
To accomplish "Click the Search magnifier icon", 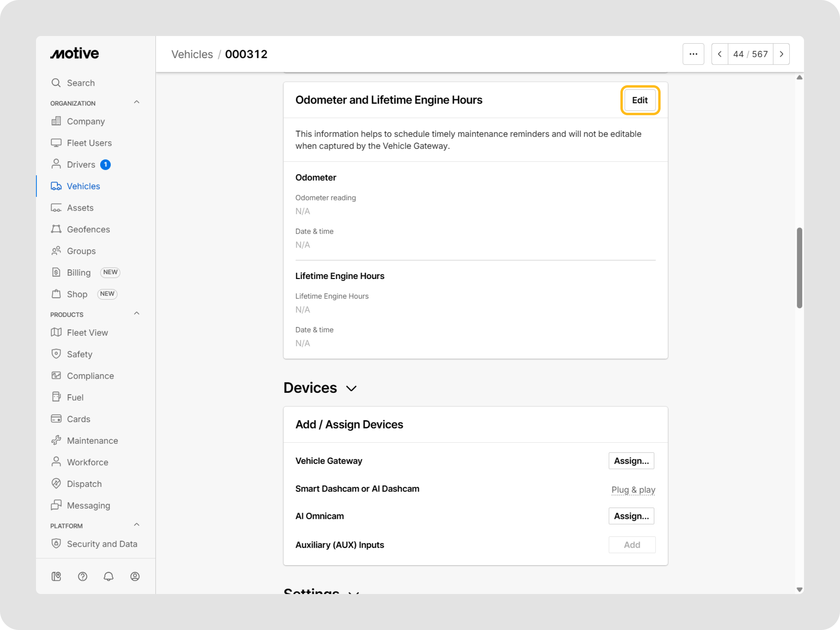I will (56, 83).
